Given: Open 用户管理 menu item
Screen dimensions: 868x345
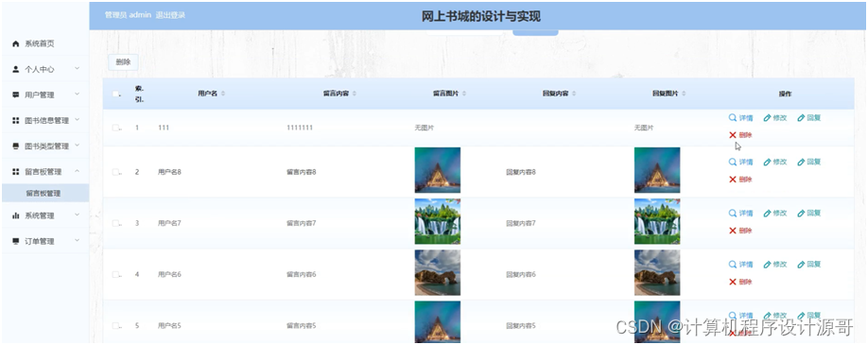Looking at the screenshot, I should point(45,95).
